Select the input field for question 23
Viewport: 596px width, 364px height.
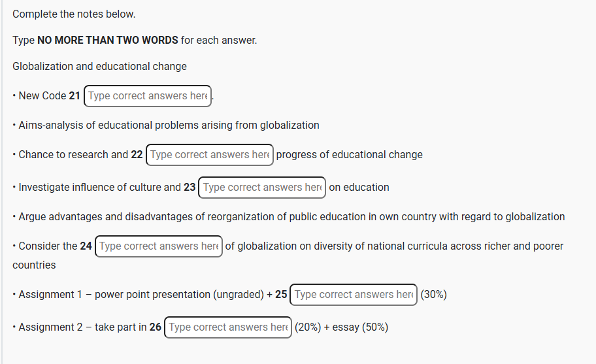pos(262,188)
